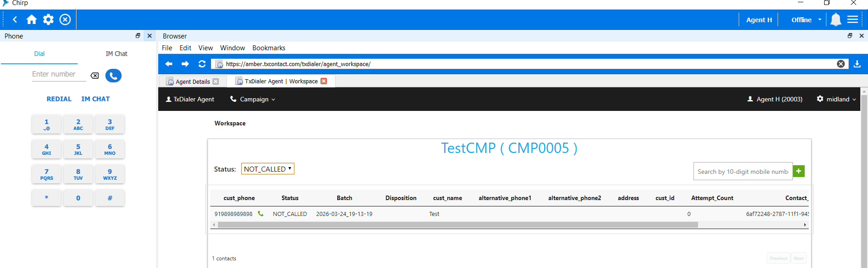Open the Bookmarks menu
This screenshot has height=268, width=868.
269,48
